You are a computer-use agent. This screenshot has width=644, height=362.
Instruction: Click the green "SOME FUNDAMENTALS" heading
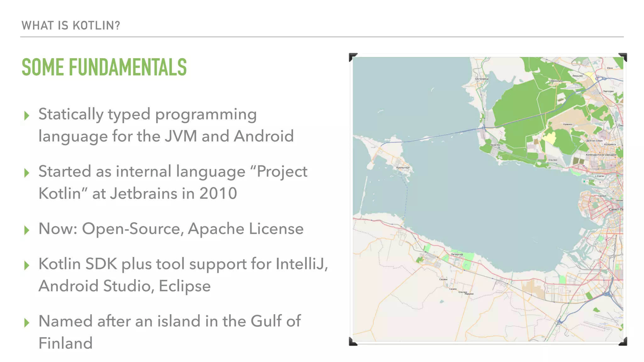(x=104, y=67)
